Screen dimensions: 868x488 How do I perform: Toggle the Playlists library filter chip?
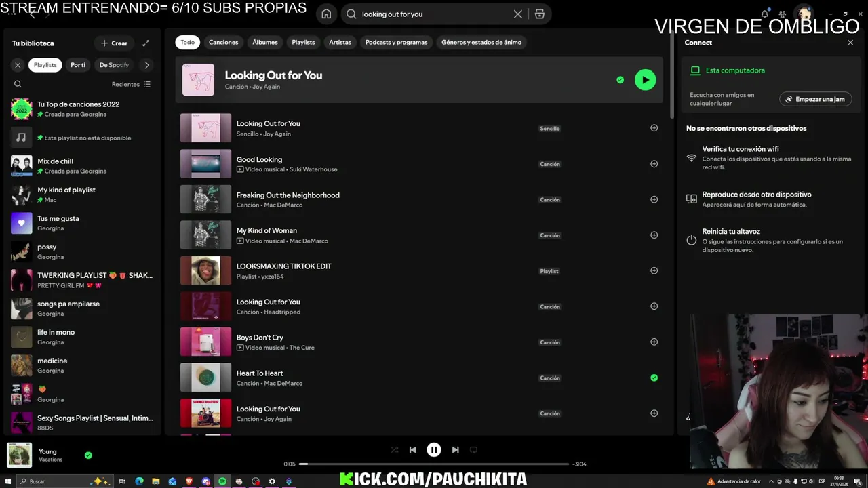45,65
